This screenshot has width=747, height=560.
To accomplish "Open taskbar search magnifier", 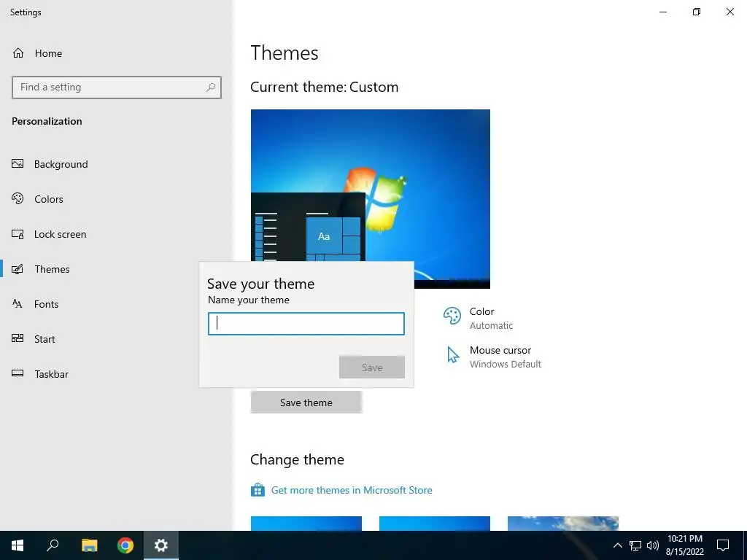I will pyautogui.click(x=53, y=545).
